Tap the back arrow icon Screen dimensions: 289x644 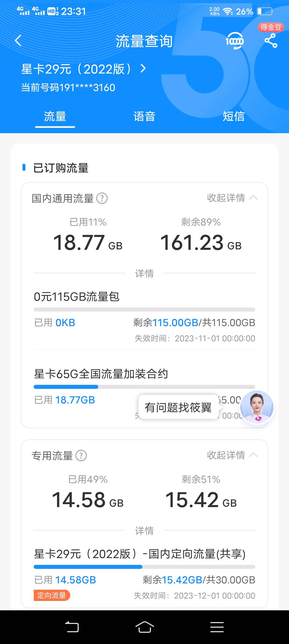point(18,41)
